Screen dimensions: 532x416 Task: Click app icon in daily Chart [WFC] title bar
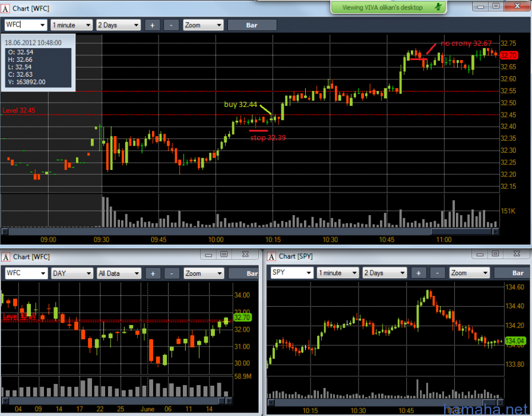[x=5, y=257]
